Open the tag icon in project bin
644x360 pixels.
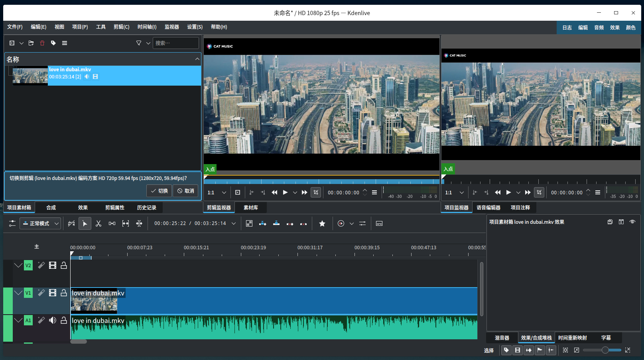coord(53,43)
